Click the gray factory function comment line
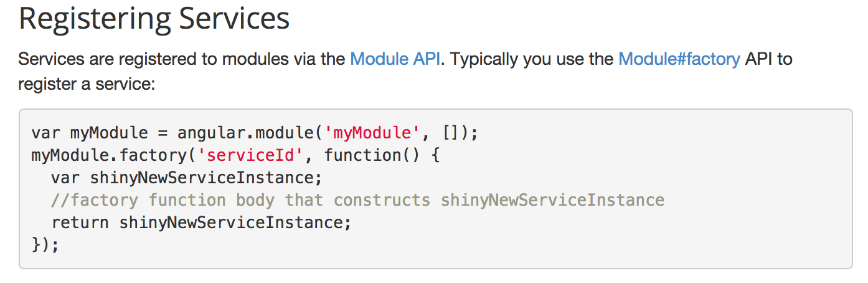This screenshot has width=868, height=283. coord(358,200)
